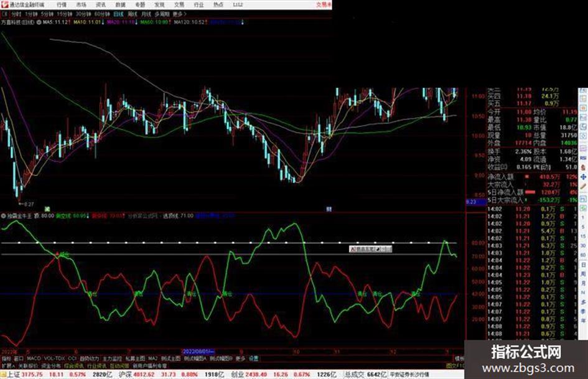The height and width of the screenshot is (379, 588).
Task: Switch to 5-minute period via sidebar '5'
Action: click(x=583, y=227)
